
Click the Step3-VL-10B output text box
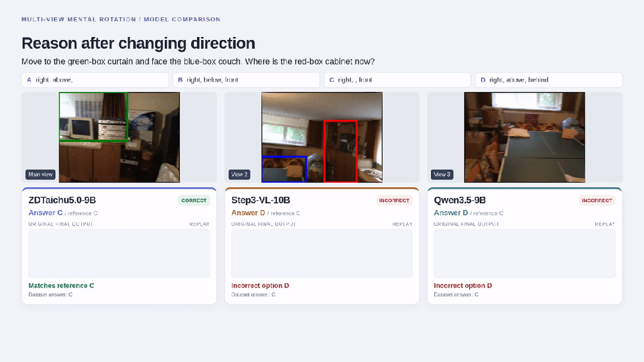pos(322,253)
